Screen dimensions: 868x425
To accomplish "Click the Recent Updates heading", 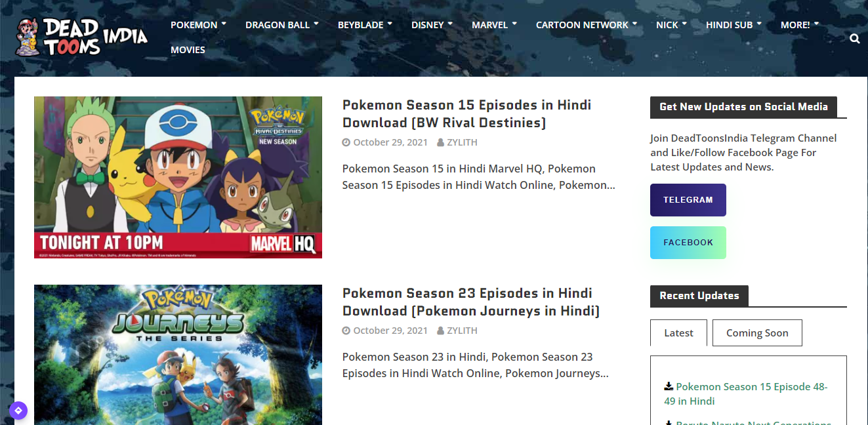I will [699, 296].
